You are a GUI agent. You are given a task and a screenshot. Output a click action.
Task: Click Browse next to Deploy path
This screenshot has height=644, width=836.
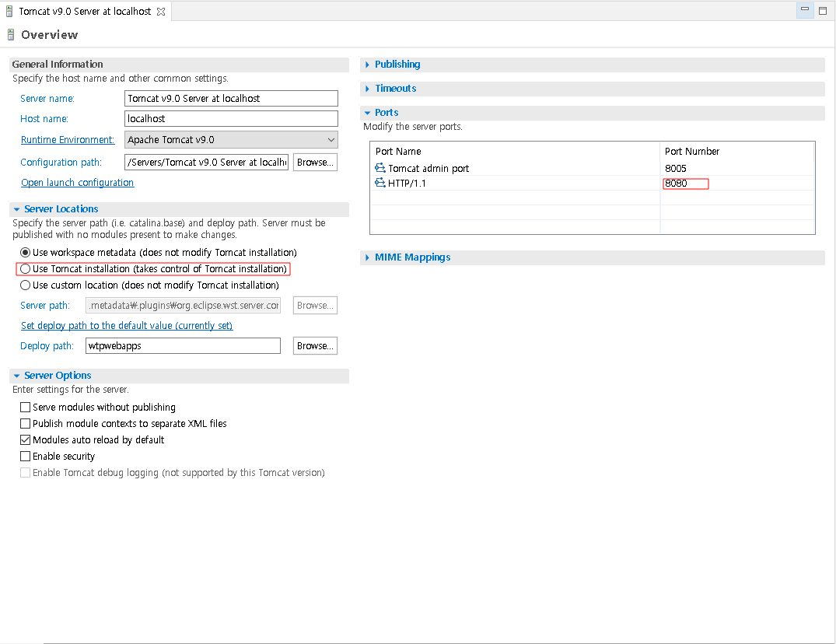click(315, 346)
